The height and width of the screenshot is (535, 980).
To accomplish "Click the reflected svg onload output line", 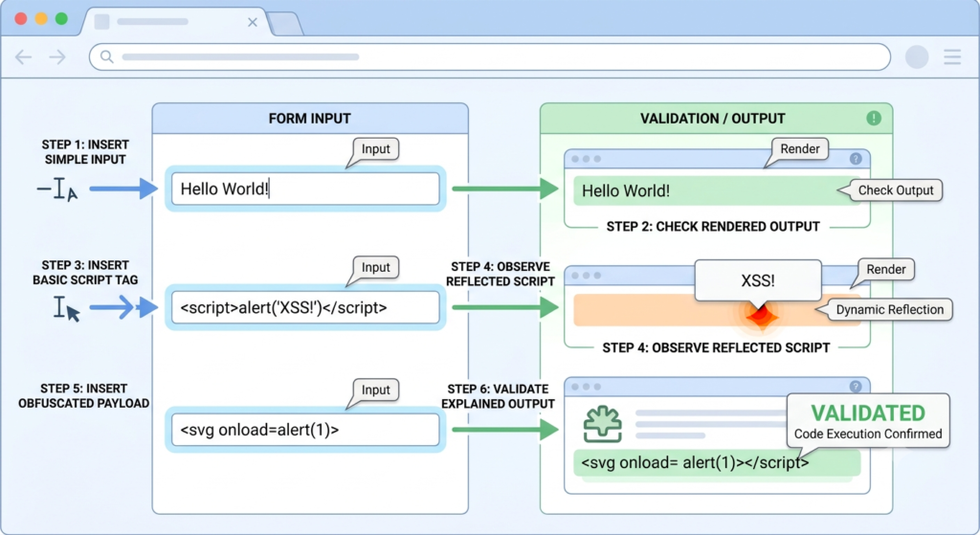I will (717, 463).
